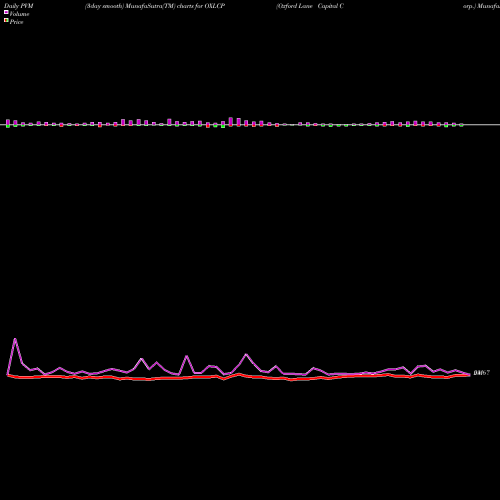Select the 'Price' legend label
This screenshot has height=500, width=500.
(16, 22)
